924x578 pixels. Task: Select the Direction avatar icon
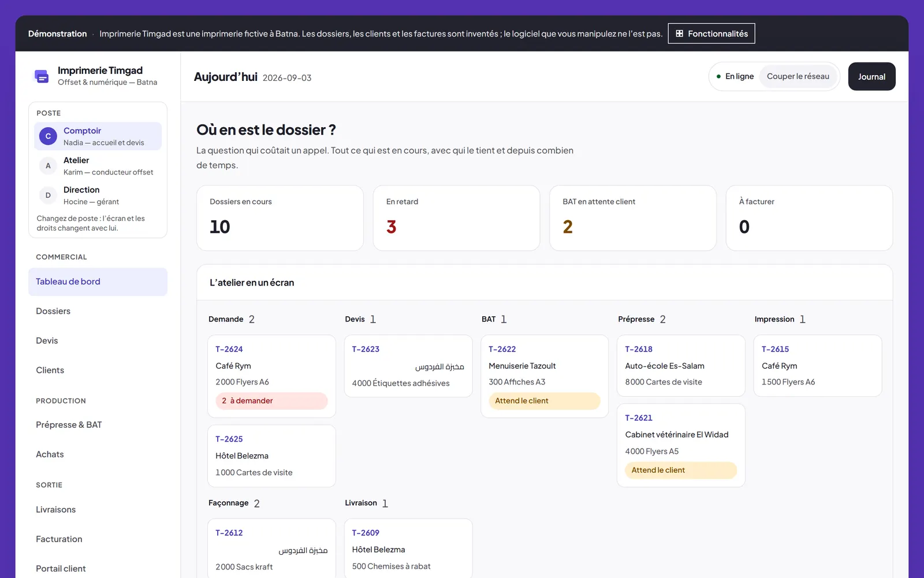tap(48, 195)
